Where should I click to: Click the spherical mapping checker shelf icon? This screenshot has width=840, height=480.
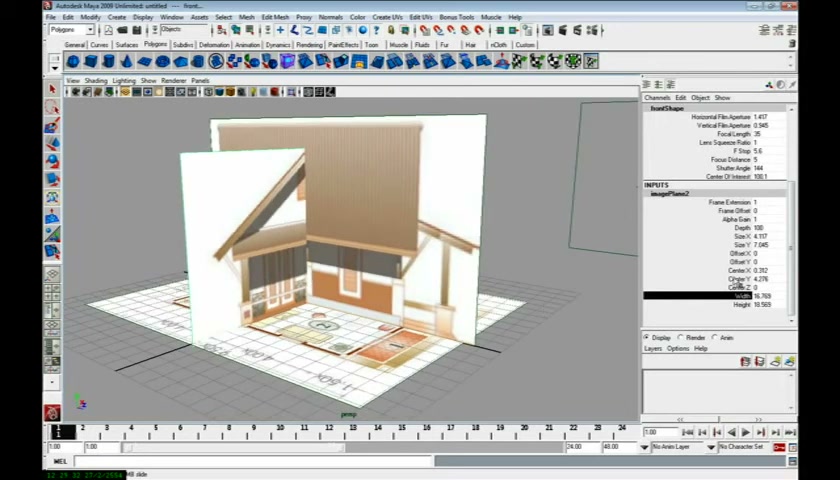554,62
